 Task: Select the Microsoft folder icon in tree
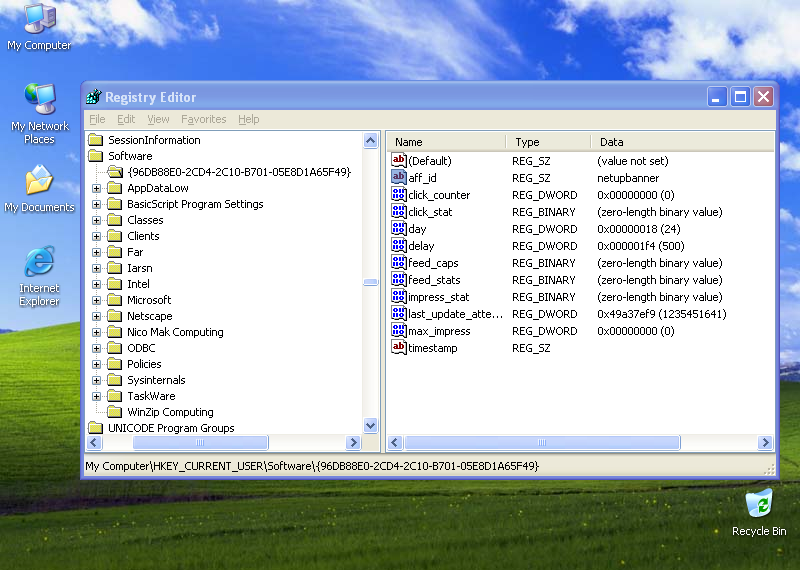pos(115,300)
